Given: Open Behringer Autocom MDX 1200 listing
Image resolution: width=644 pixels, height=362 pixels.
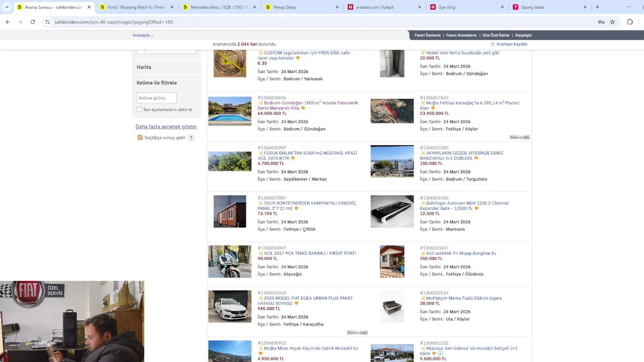Looking at the screenshot, I should 464,206.
